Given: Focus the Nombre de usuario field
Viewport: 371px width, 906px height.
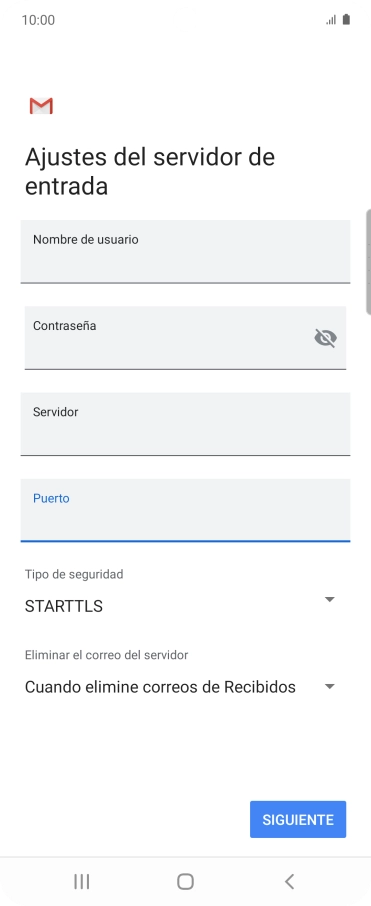Looking at the screenshot, I should pyautogui.click(x=186, y=251).
